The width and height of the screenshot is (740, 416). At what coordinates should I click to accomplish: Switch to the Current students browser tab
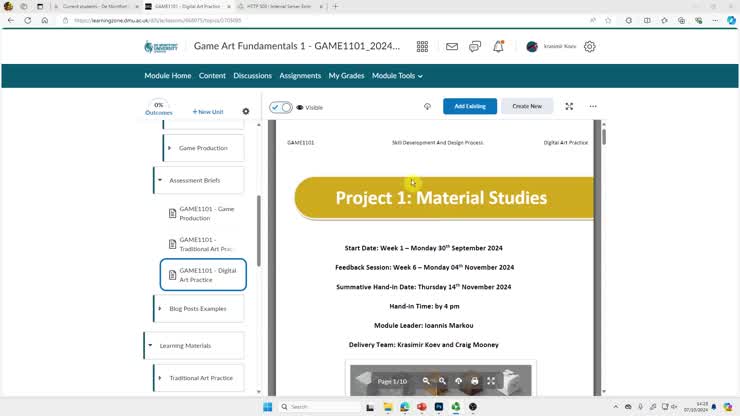point(95,7)
